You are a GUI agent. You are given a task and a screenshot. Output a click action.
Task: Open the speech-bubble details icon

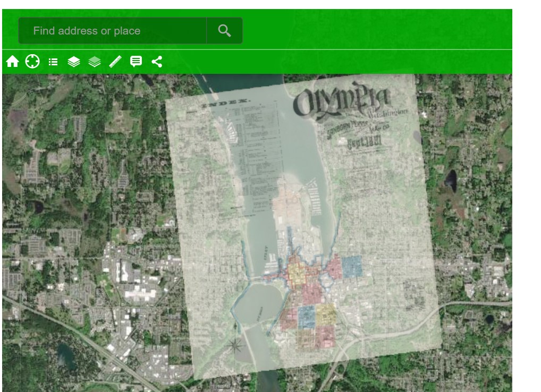point(136,62)
